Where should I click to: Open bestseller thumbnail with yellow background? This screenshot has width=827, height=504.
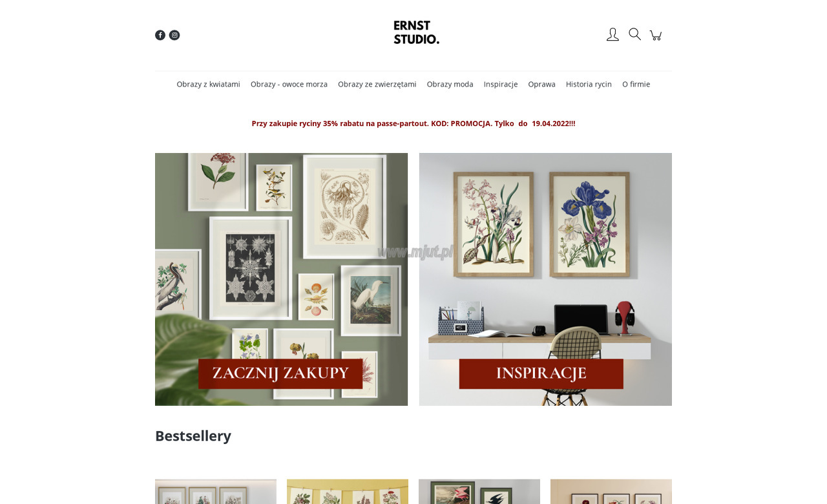[x=348, y=492]
